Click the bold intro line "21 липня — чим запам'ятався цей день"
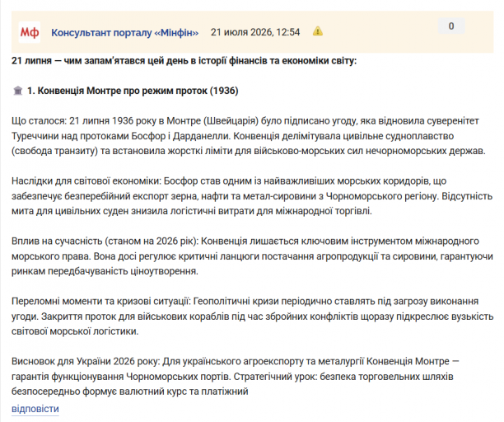This screenshot has width=504, height=422. [184, 61]
